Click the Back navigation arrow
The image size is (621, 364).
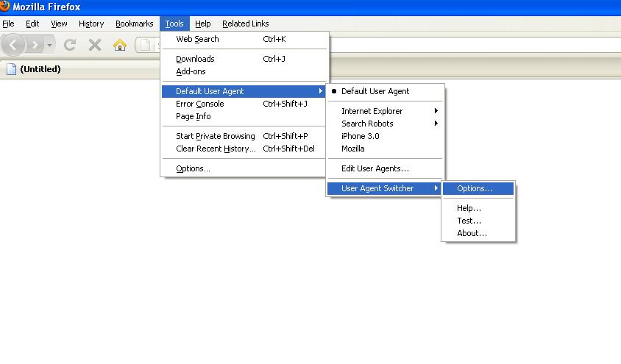13,45
